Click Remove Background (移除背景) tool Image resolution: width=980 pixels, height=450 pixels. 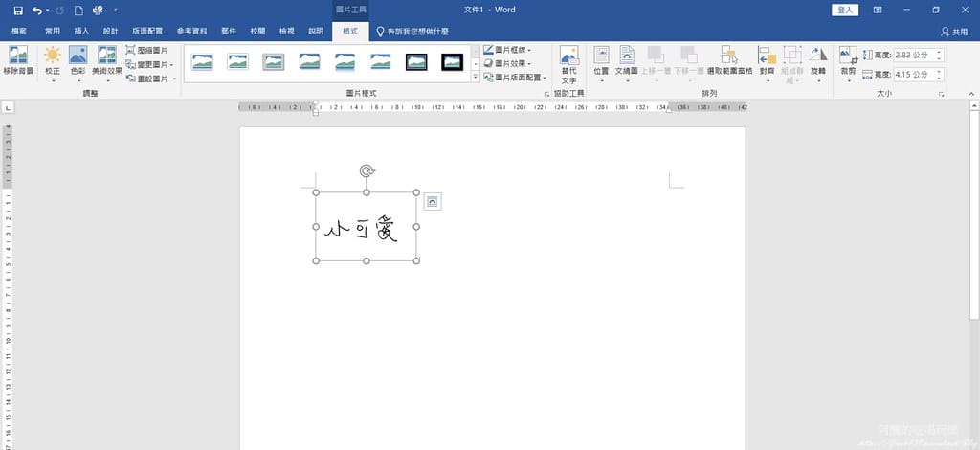pos(18,60)
